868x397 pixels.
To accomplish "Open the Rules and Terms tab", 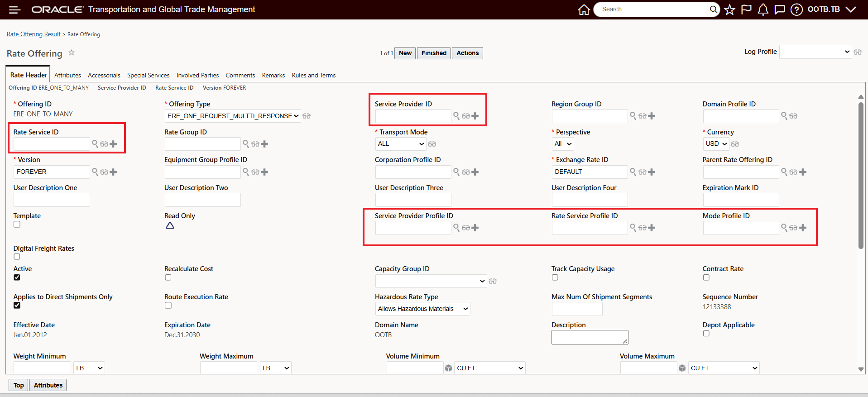I will click(x=314, y=75).
